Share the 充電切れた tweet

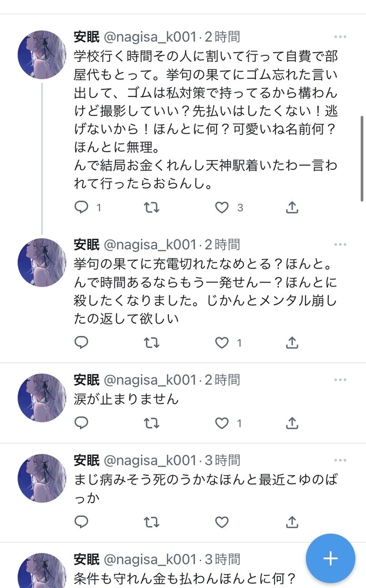coord(292,343)
